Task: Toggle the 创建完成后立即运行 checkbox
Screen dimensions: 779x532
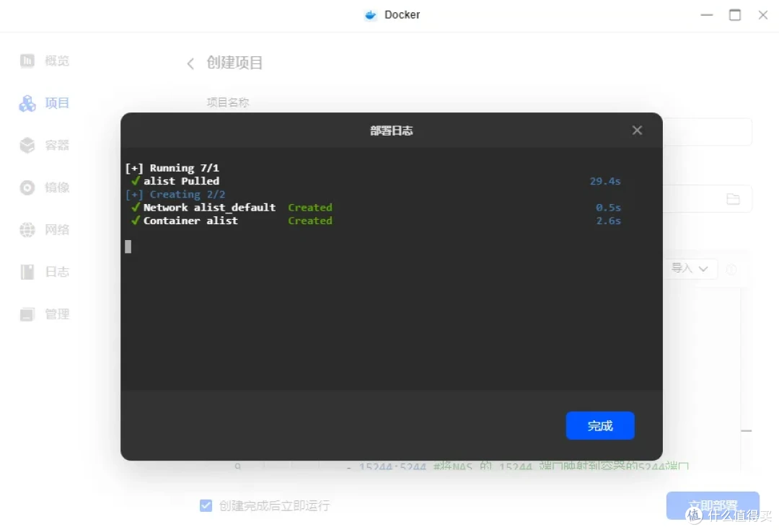Action: (x=206, y=505)
